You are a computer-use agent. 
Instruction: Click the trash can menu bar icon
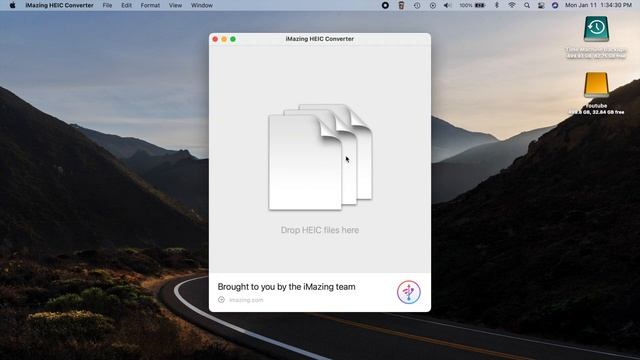(x=401, y=5)
